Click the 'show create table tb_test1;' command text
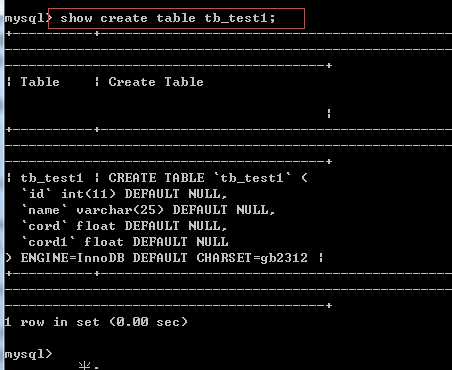Image resolution: width=452 pixels, height=370 pixels. (x=168, y=18)
